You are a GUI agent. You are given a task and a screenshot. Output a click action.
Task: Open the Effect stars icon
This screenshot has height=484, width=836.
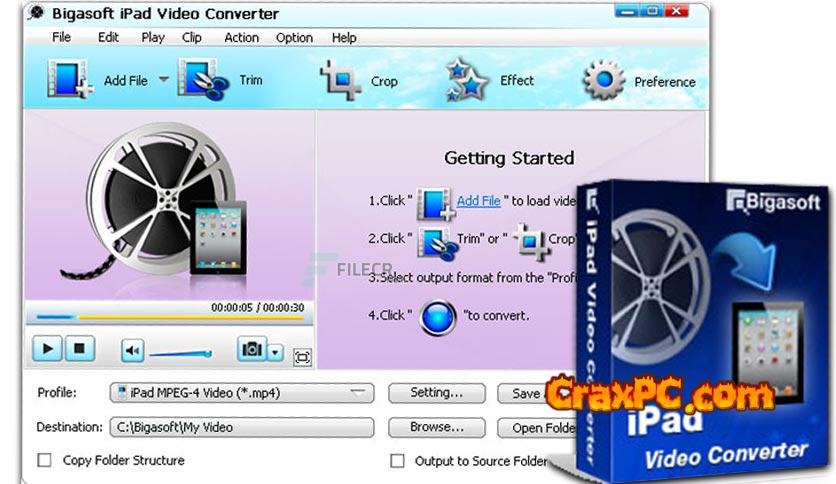(467, 80)
